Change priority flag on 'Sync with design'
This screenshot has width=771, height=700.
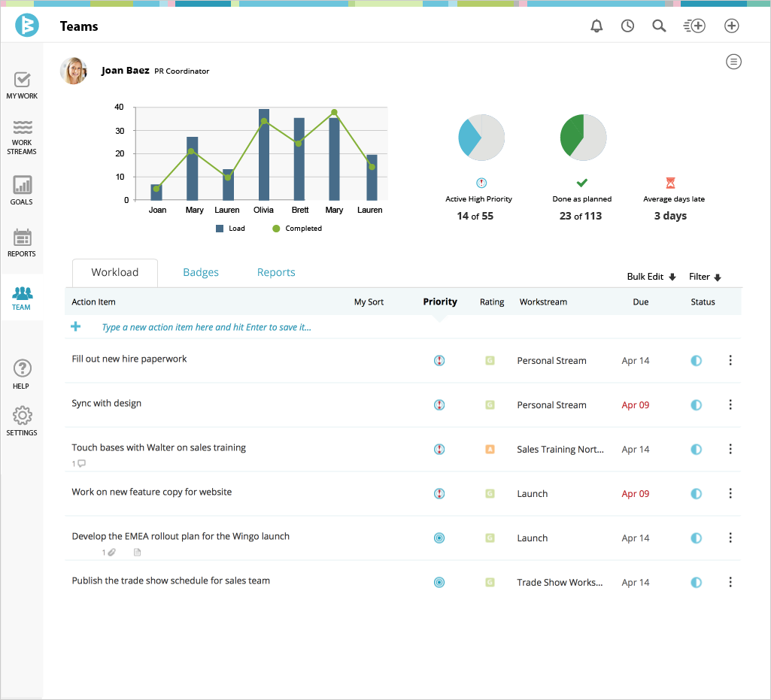click(x=439, y=405)
